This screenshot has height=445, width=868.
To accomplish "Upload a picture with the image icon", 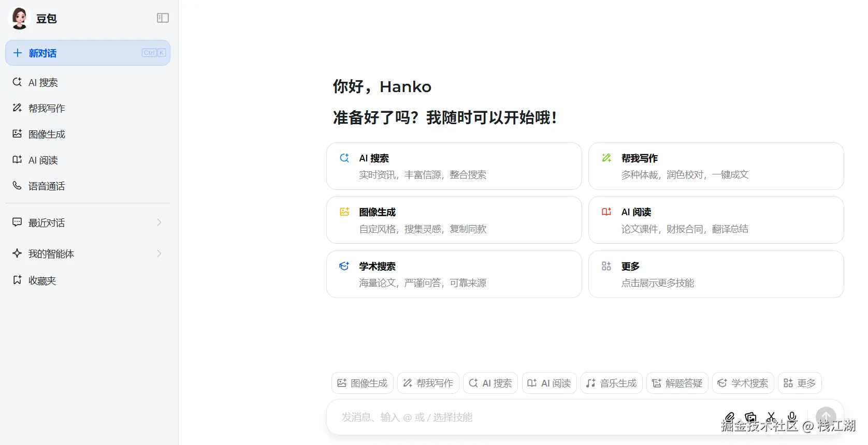I will pos(750,417).
